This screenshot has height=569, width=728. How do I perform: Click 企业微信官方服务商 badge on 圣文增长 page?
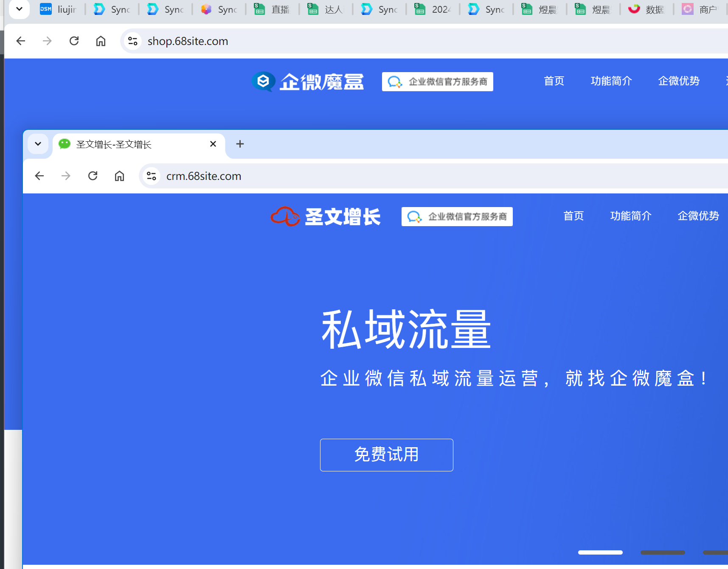pos(457,216)
